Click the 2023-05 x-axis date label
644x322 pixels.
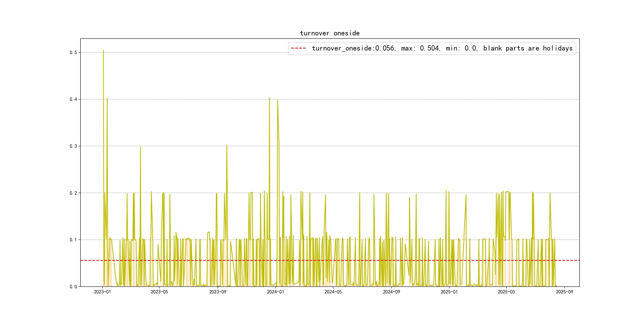pos(159,292)
